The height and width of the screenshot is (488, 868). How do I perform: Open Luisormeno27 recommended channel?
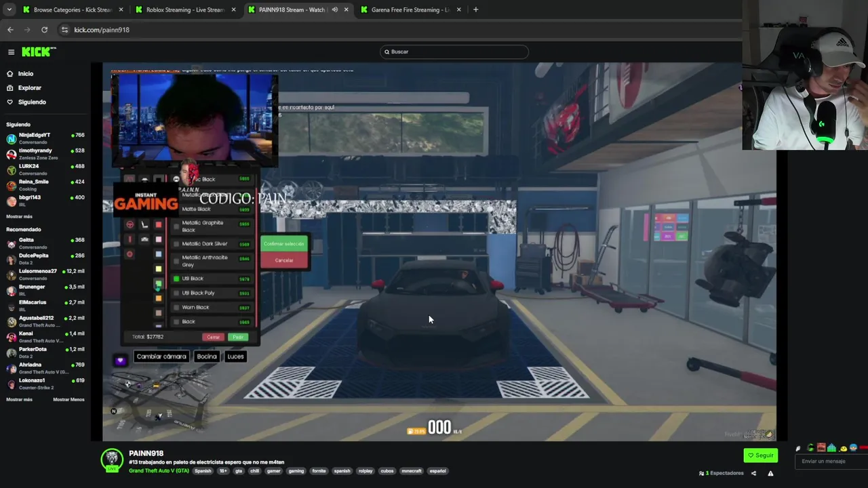(45, 274)
